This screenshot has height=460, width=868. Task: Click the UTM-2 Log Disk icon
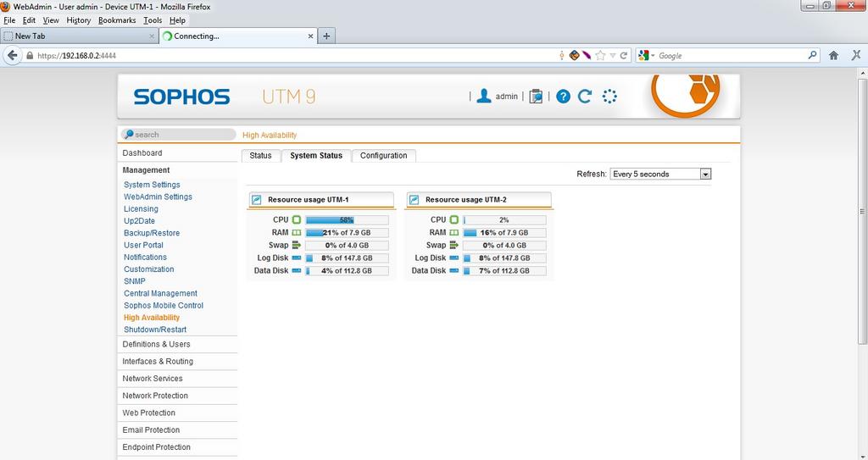coord(454,258)
